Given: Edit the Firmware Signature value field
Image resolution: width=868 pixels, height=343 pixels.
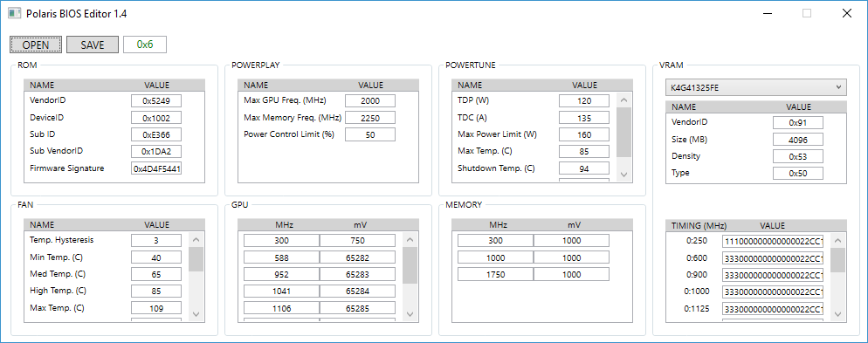Looking at the screenshot, I should [x=156, y=169].
